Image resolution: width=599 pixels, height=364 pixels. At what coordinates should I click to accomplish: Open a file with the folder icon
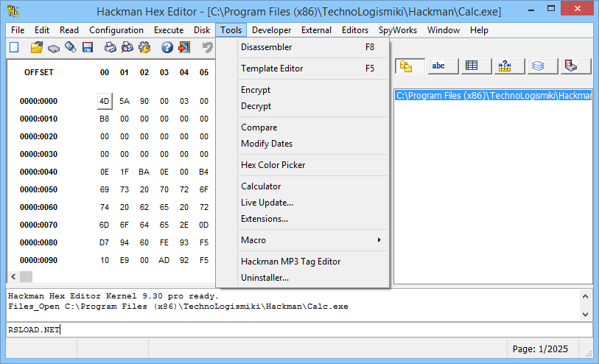[x=37, y=47]
